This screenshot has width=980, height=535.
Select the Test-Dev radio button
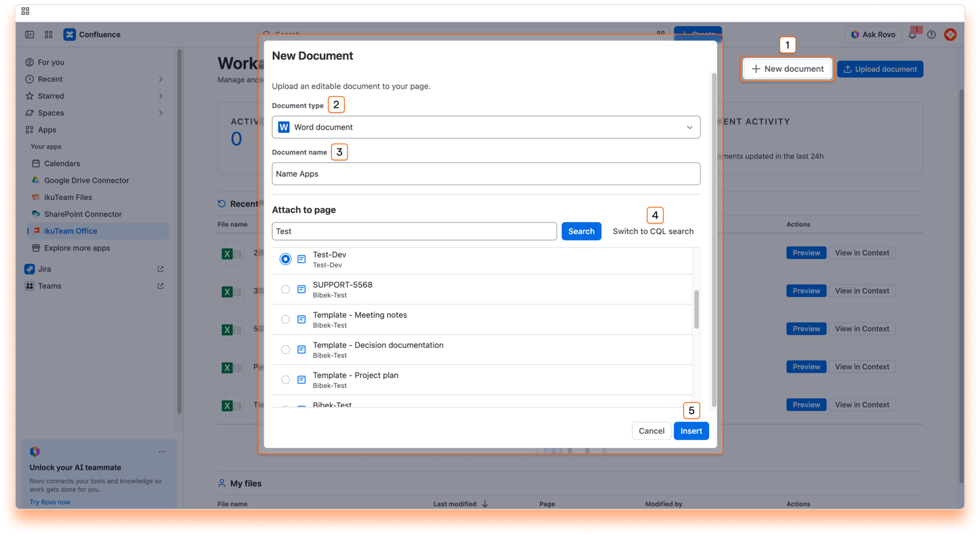[285, 259]
